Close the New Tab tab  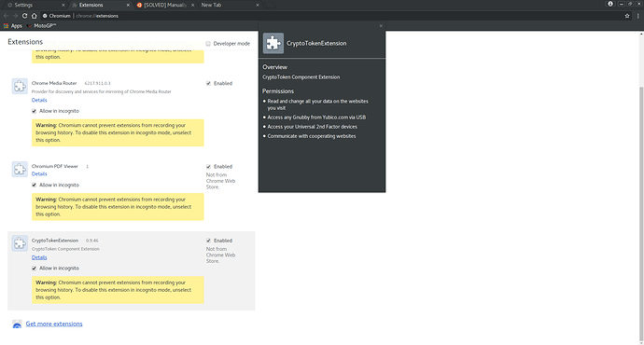(x=258, y=5)
